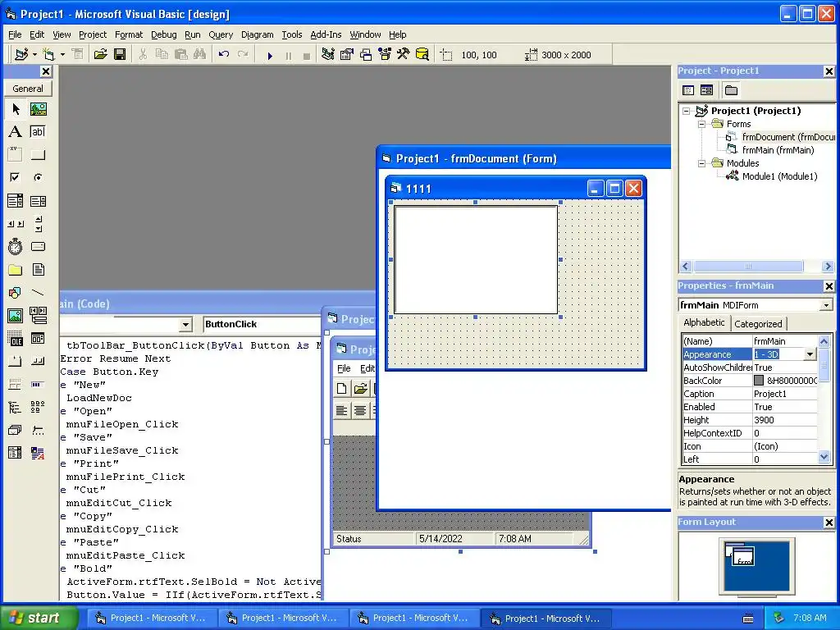Open the Format menu

click(129, 34)
